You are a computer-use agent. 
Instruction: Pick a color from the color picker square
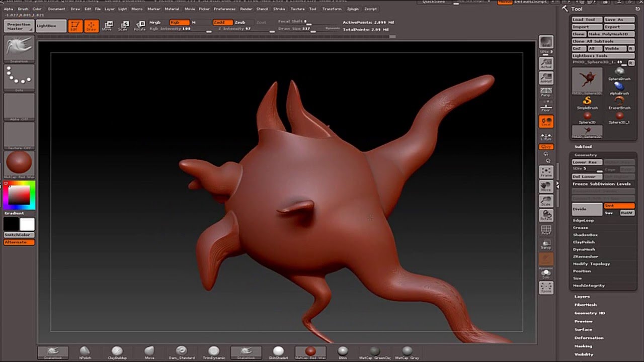[19, 195]
